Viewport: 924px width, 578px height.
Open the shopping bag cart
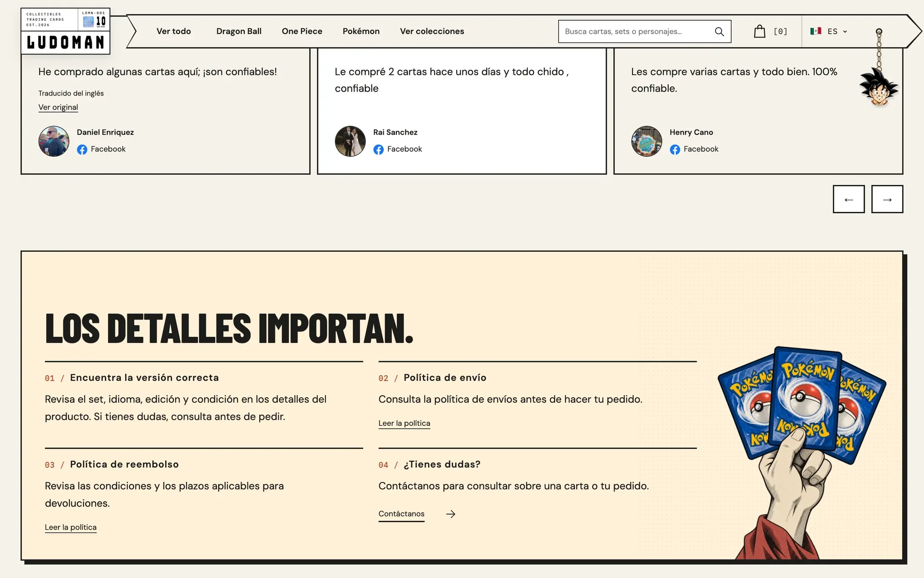(x=759, y=31)
